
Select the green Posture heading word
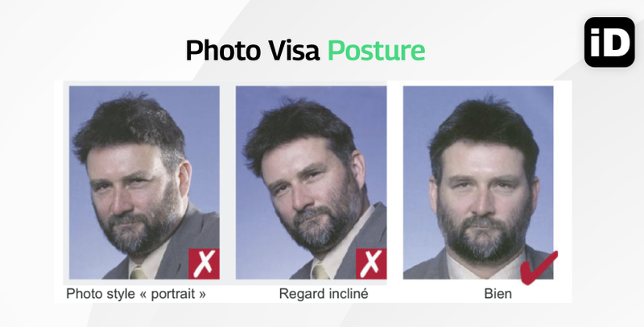(376, 51)
